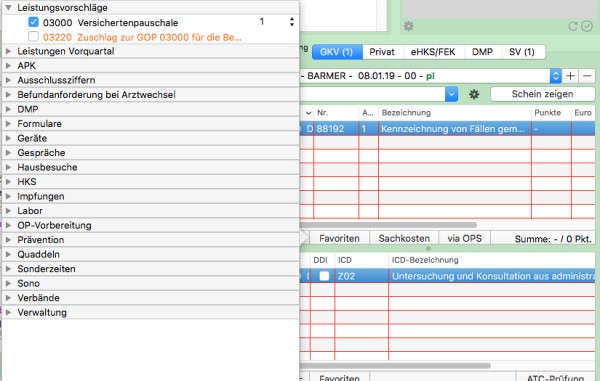Switch to the eHKS/FEK tab
600x381 pixels.
coord(433,52)
